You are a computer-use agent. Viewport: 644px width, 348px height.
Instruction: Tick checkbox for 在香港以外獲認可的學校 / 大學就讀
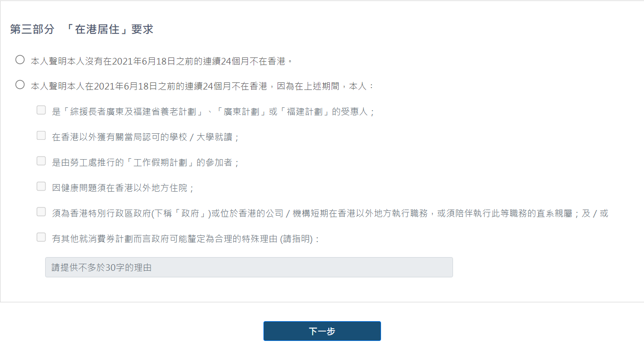coord(41,136)
